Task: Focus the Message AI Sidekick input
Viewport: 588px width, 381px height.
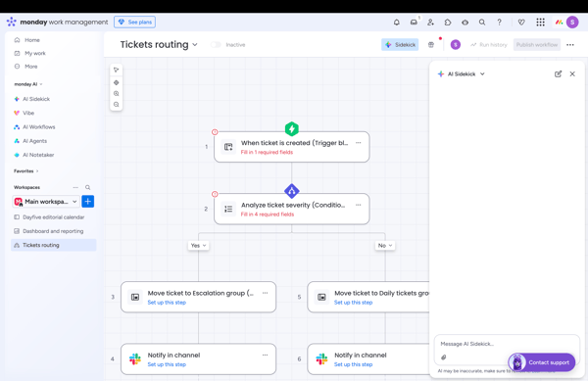Action: (507, 344)
